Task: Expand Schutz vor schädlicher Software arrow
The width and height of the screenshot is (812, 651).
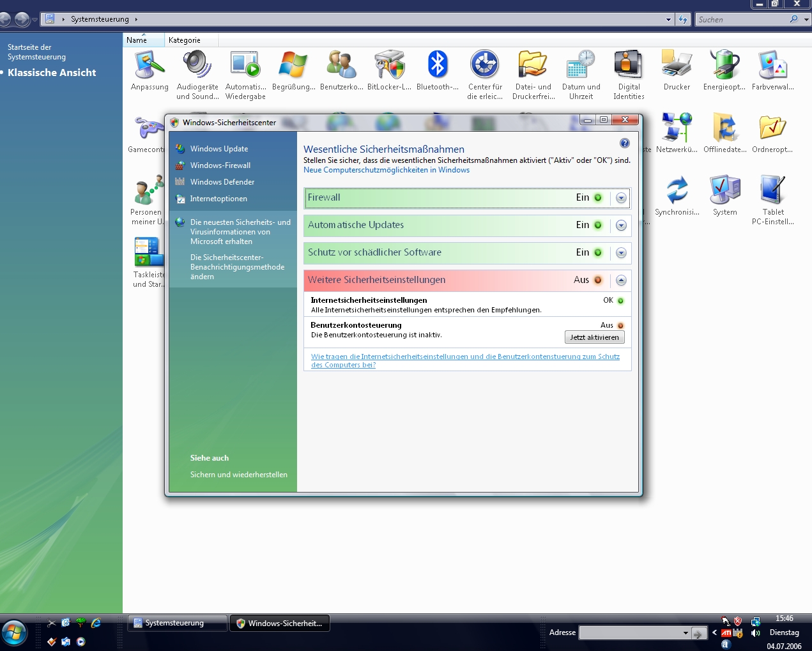Action: coord(621,253)
